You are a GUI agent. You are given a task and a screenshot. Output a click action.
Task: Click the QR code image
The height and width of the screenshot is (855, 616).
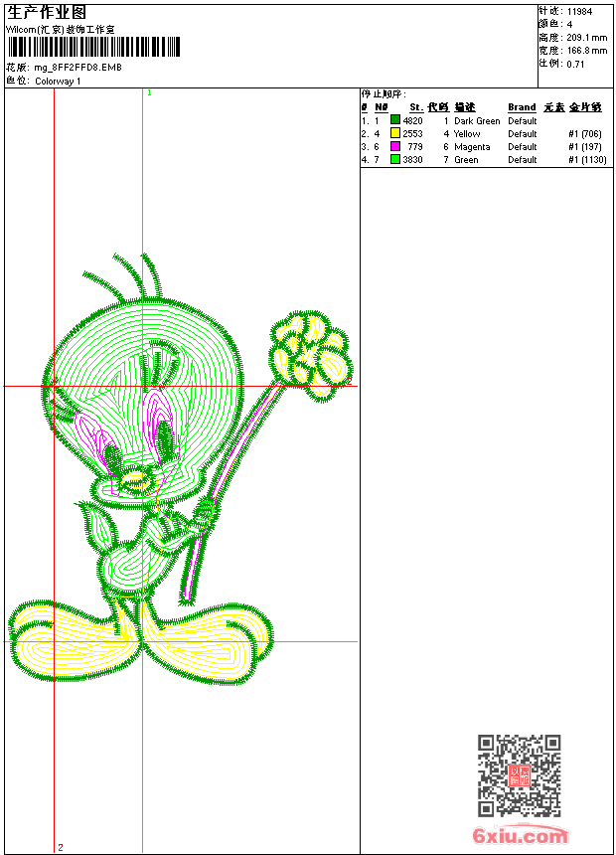pyautogui.click(x=519, y=775)
